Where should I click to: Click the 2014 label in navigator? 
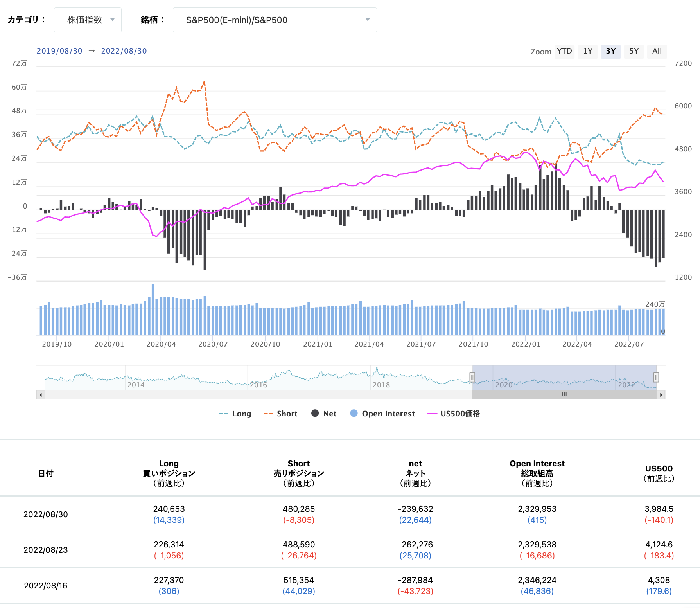pos(136,385)
